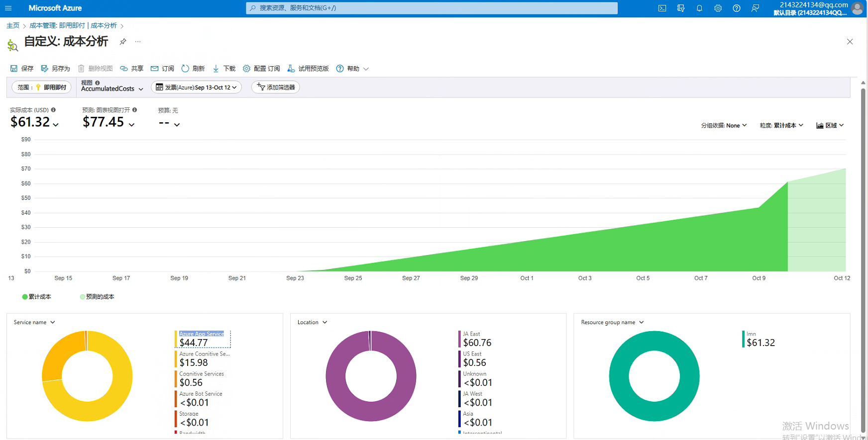Screen dimensions: 868x440
Task: Pin the cost analysis view
Action: [x=123, y=42]
